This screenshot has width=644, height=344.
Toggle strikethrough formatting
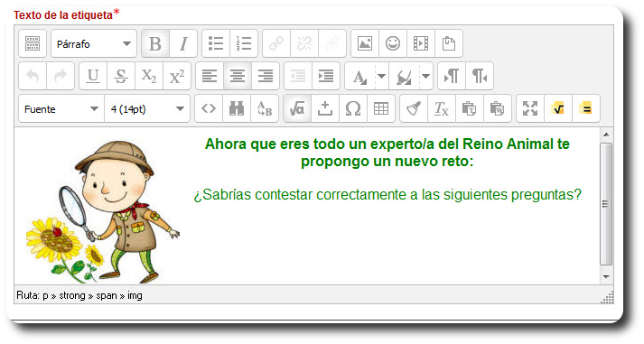(x=121, y=76)
